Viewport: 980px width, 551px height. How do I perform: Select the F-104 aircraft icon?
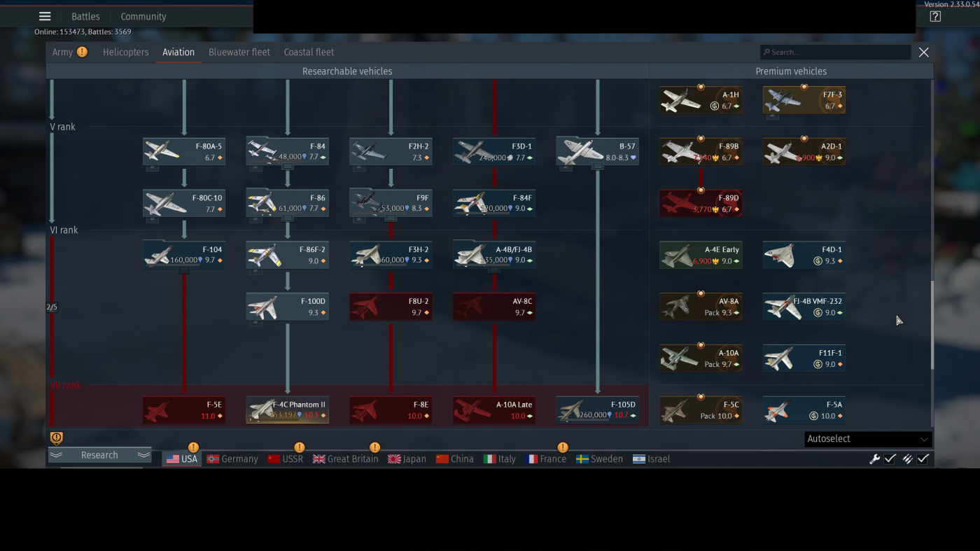pos(160,255)
